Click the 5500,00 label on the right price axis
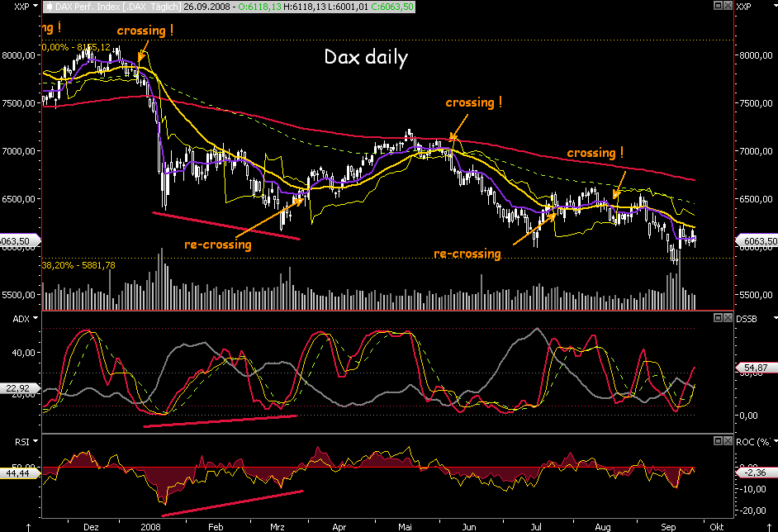 pos(757,295)
